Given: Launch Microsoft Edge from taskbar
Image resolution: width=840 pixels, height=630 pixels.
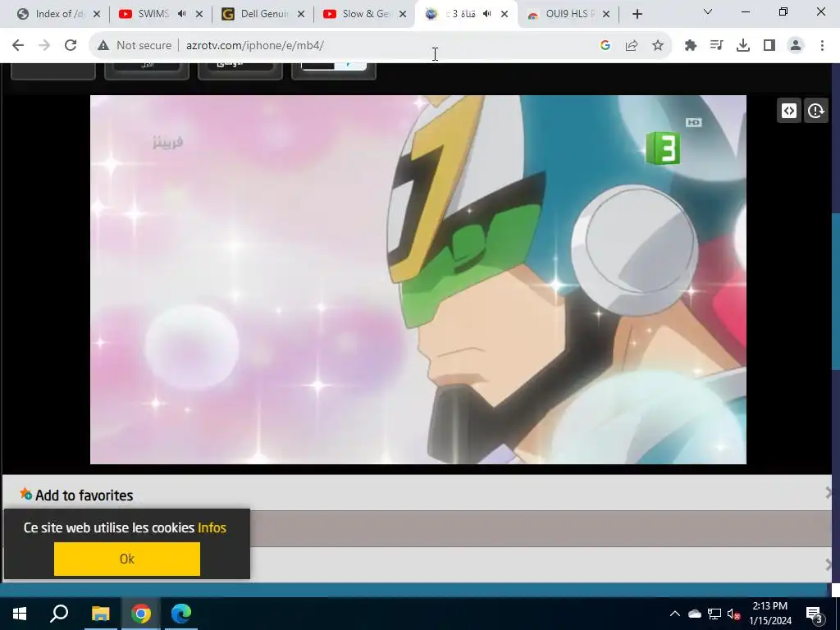Looking at the screenshot, I should pos(181,614).
